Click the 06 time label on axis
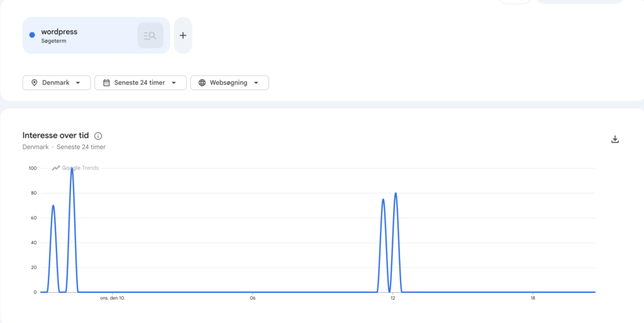The image size is (644, 323). 253,298
